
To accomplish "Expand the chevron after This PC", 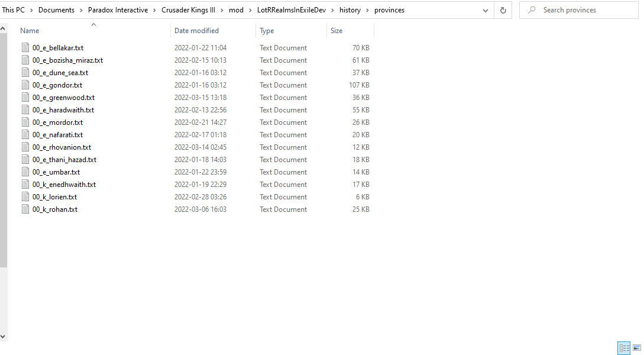I will (x=31, y=10).
